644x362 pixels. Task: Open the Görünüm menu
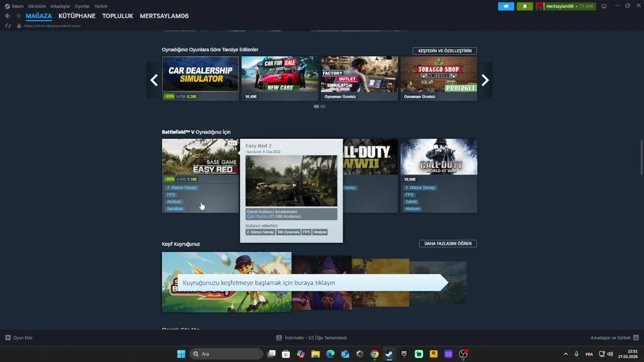(x=37, y=6)
